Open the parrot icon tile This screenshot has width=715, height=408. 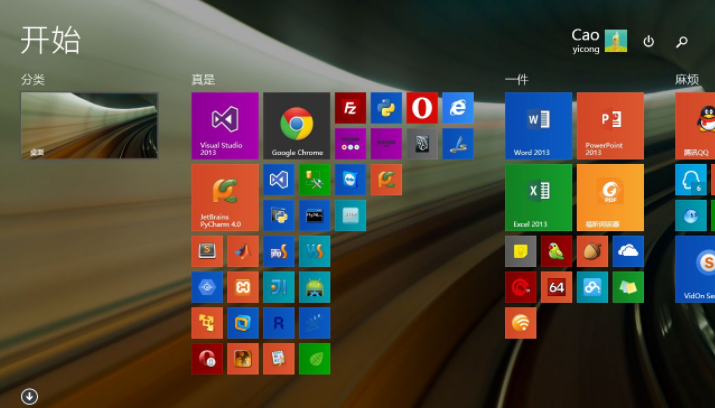tap(556, 251)
